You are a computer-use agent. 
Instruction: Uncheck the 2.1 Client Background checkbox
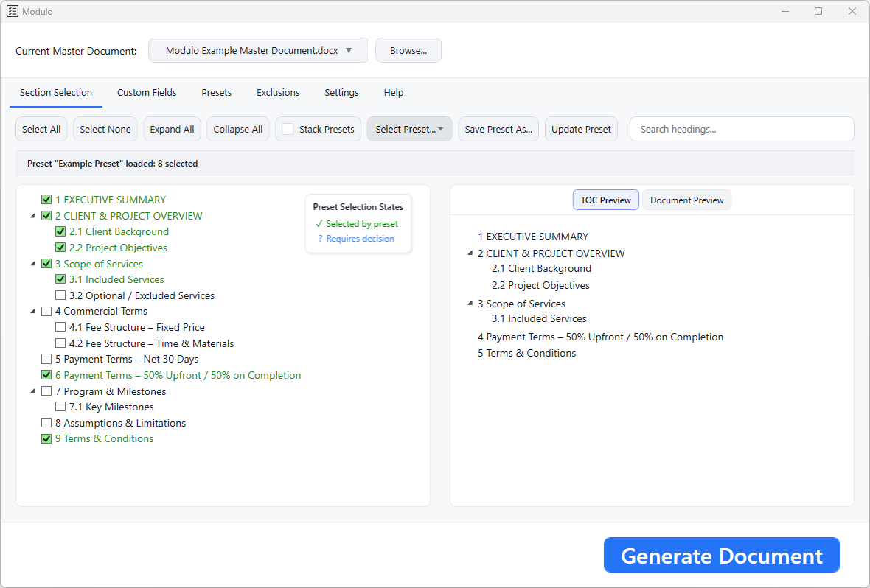60,231
